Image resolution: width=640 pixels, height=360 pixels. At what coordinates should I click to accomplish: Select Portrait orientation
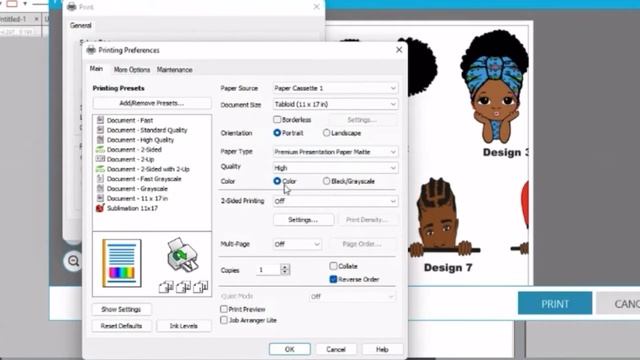tap(277, 133)
